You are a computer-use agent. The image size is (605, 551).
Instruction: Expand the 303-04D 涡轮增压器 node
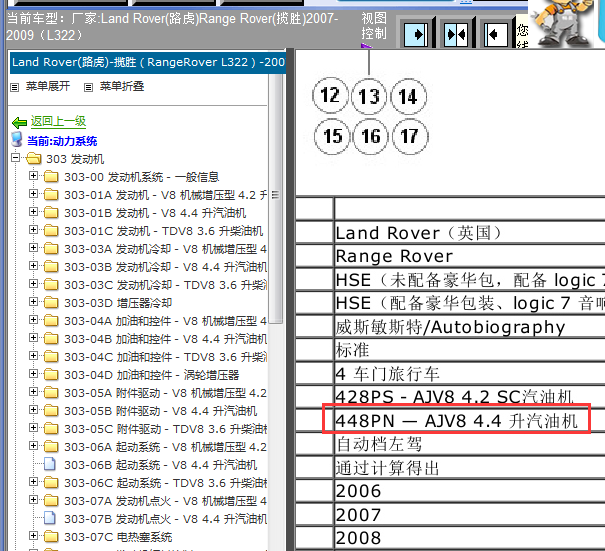34,374
